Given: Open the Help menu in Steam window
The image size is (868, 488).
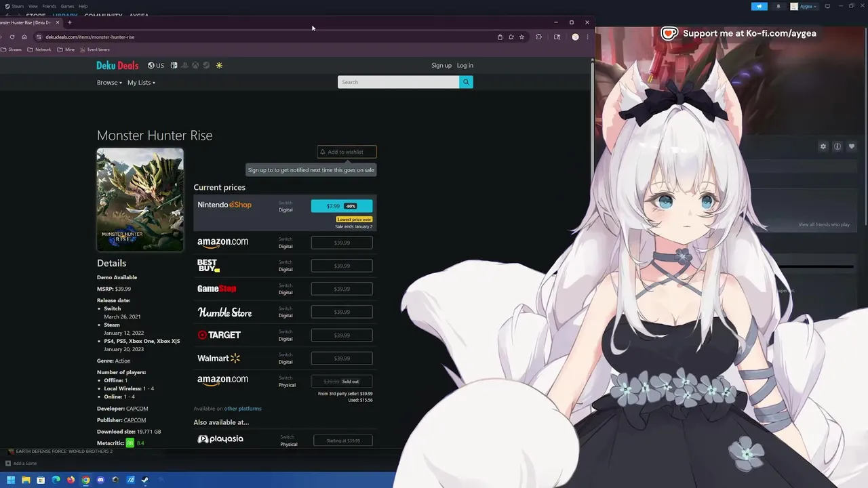Looking at the screenshot, I should [x=83, y=6].
